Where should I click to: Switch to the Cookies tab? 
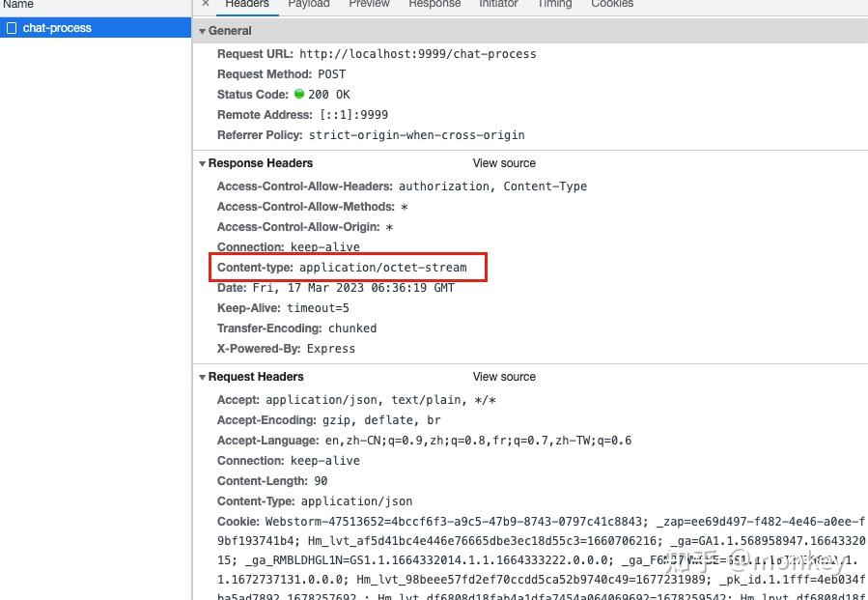coord(611,5)
